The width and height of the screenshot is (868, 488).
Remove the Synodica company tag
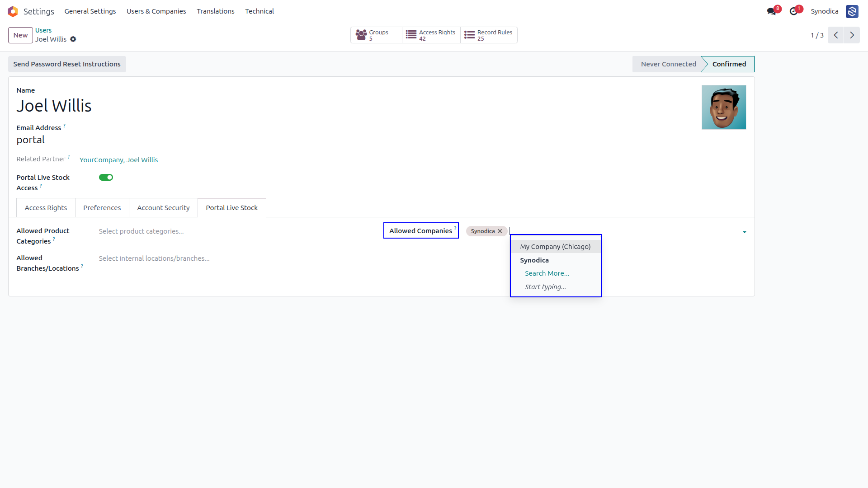(500, 231)
